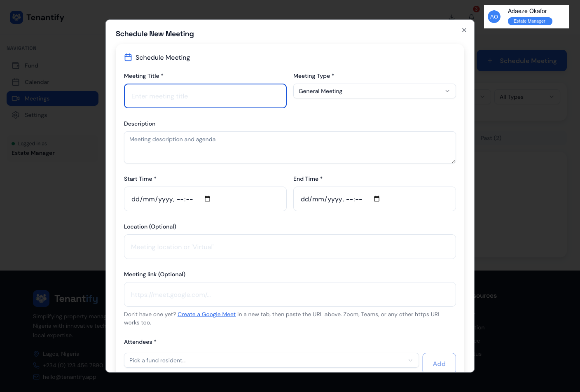Click the Estate Manager role badge
Viewport: 580px width, 392px height.
tap(530, 21)
